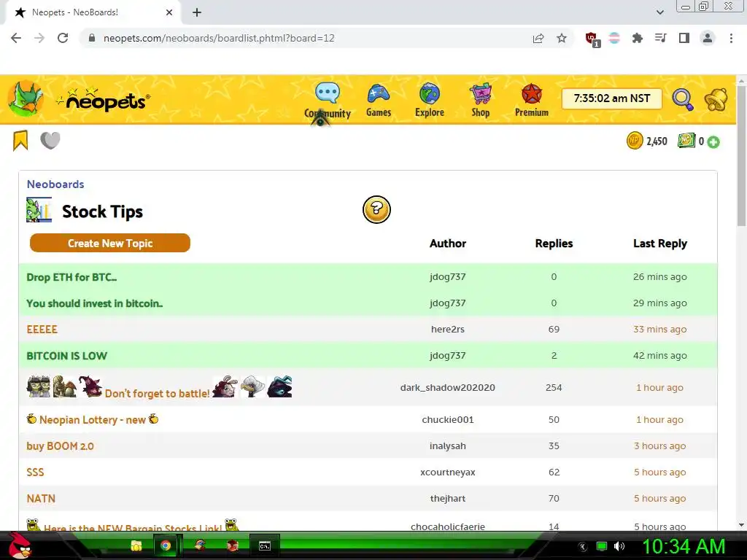This screenshot has width=747, height=560.
Task: Open a new browser tab
Action: point(197,12)
